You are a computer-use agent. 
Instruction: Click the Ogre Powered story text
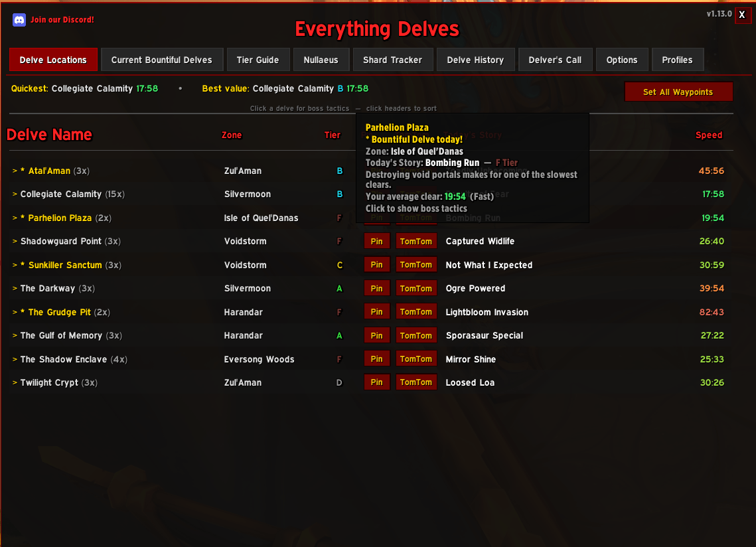[x=475, y=289]
